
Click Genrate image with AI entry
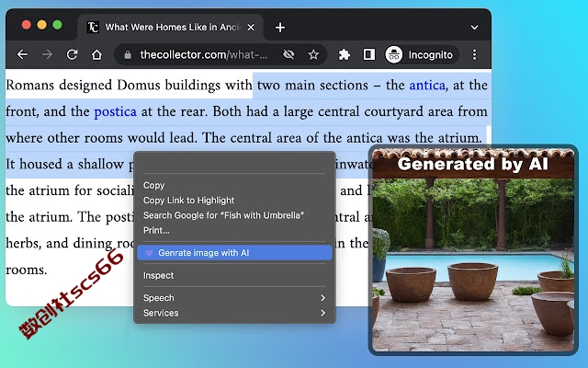pyautogui.click(x=234, y=253)
